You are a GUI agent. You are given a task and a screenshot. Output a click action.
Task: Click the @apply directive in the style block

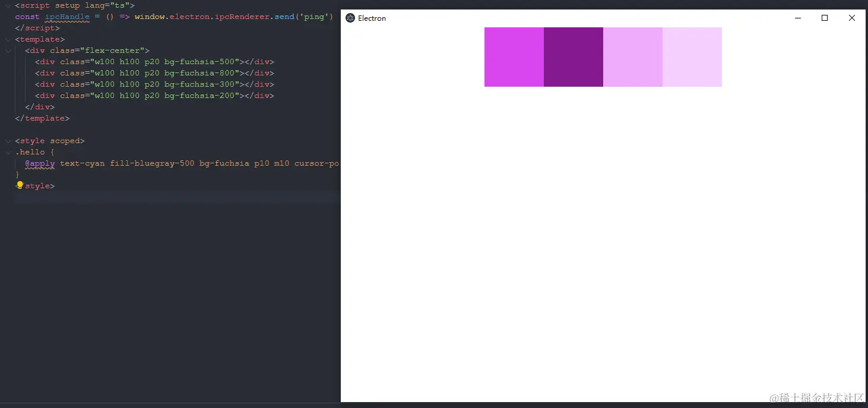pos(40,163)
